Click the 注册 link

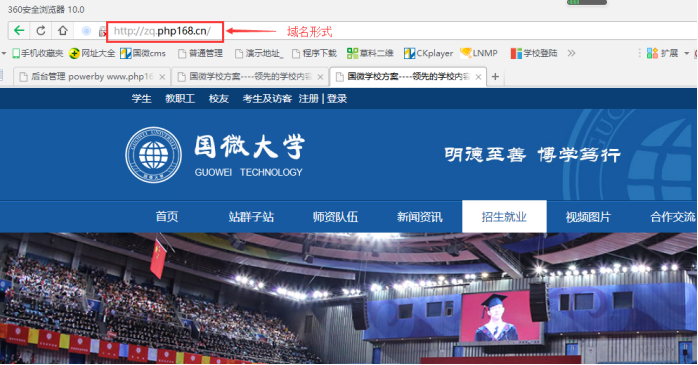(x=308, y=98)
